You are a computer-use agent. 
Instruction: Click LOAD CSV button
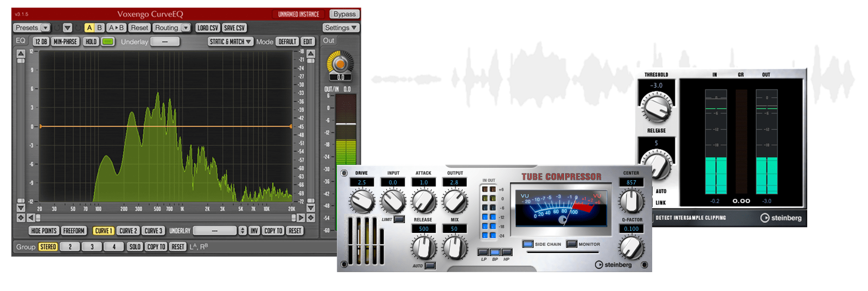(208, 28)
